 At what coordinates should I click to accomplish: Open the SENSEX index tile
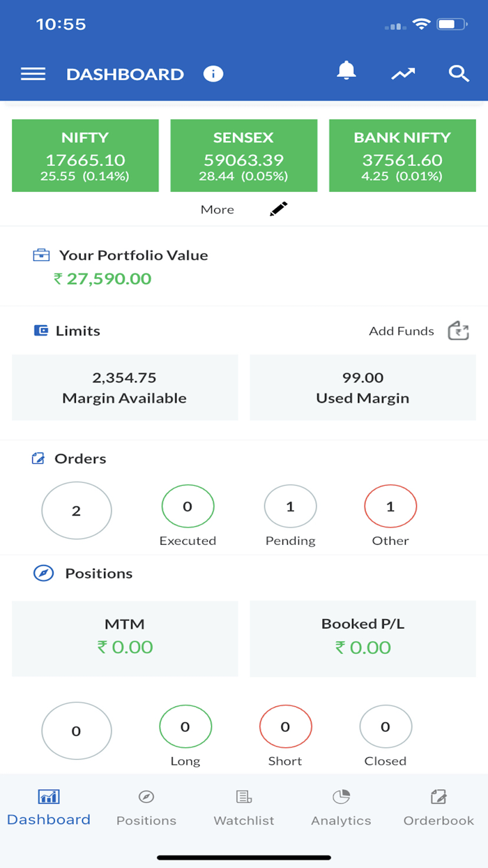(244, 156)
